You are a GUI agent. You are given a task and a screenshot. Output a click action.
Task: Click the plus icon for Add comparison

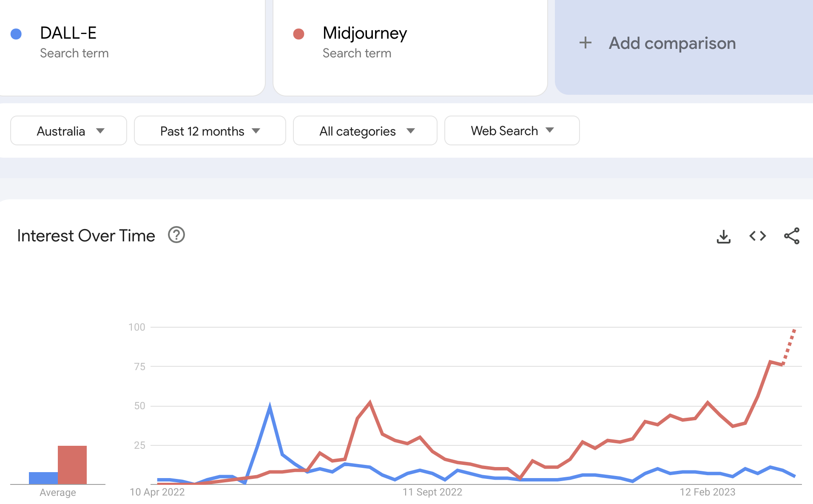tap(586, 42)
